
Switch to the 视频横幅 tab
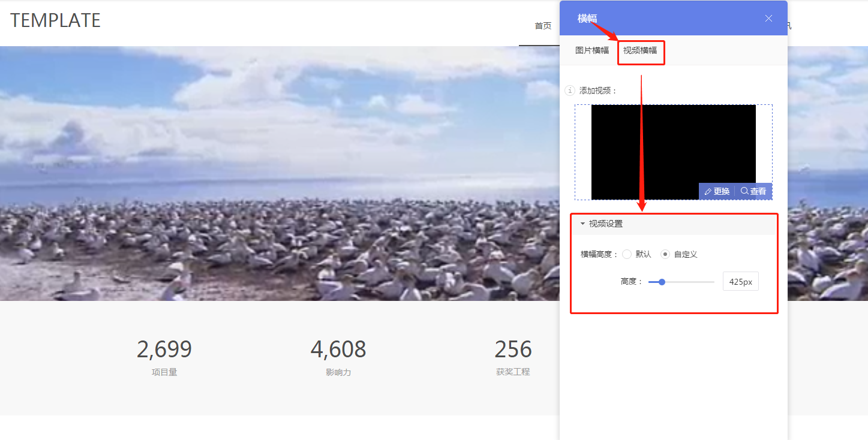point(640,50)
